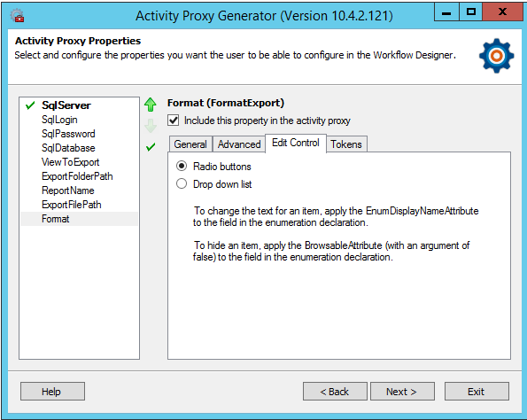The height and width of the screenshot is (420, 527).
Task: Open Help for this wizard
Action: [52, 392]
